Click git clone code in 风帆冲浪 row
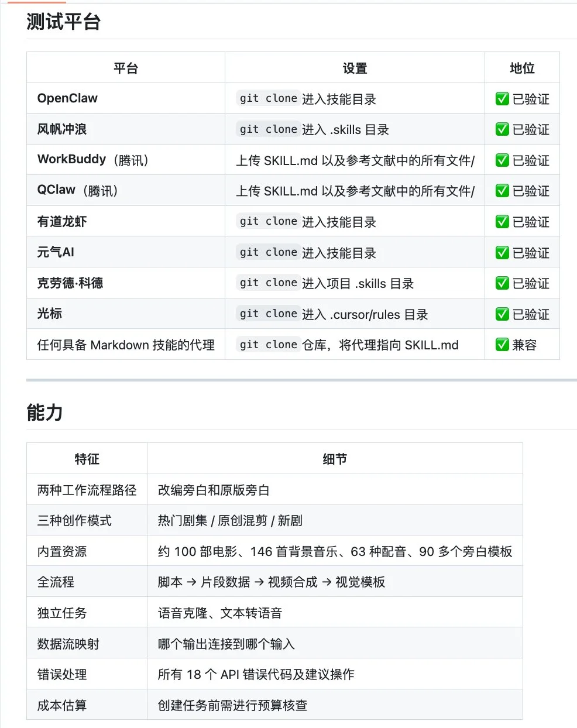 268,129
